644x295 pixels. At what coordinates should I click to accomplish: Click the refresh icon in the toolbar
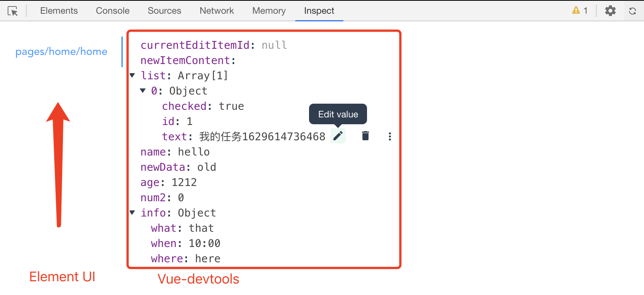633,11
